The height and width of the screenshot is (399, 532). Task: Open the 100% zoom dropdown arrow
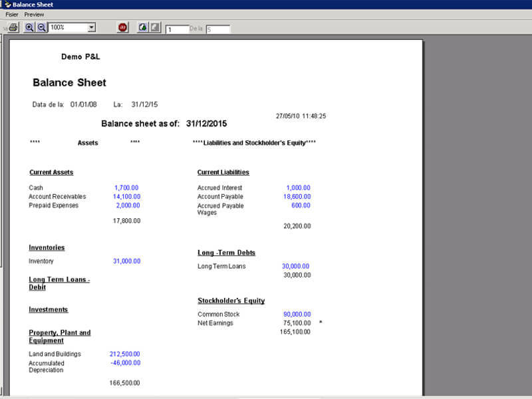tap(92, 28)
